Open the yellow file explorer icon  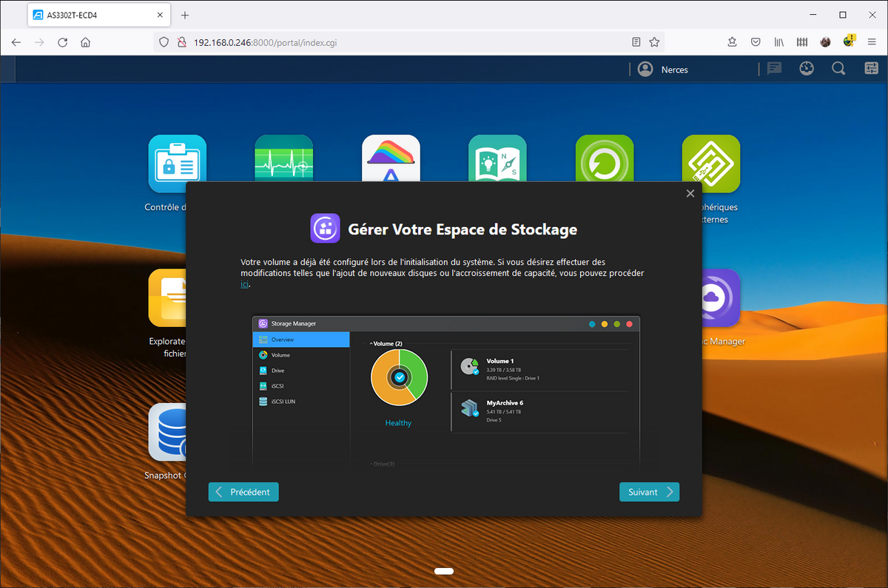167,298
